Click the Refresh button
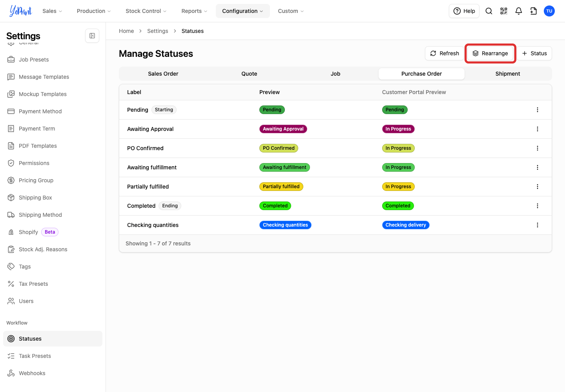Image resolution: width=565 pixels, height=392 pixels. [445, 53]
